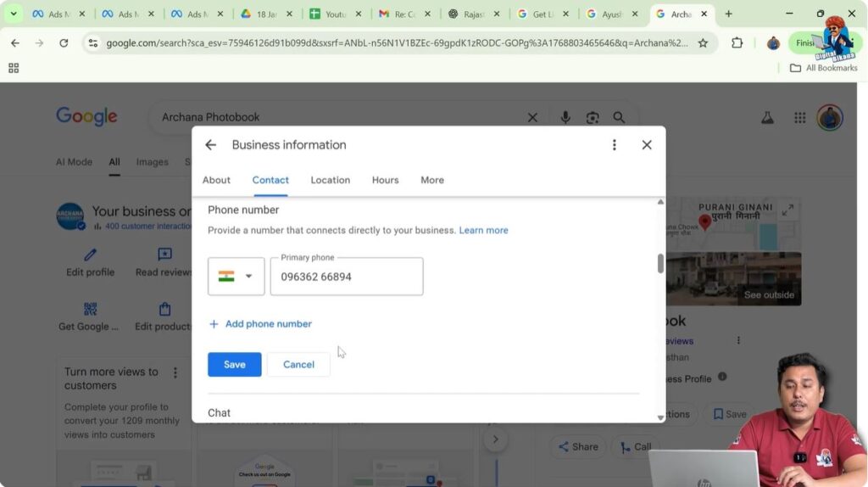Screen dimensions: 868x487
Task: Save the phone number changes
Action: (x=234, y=365)
